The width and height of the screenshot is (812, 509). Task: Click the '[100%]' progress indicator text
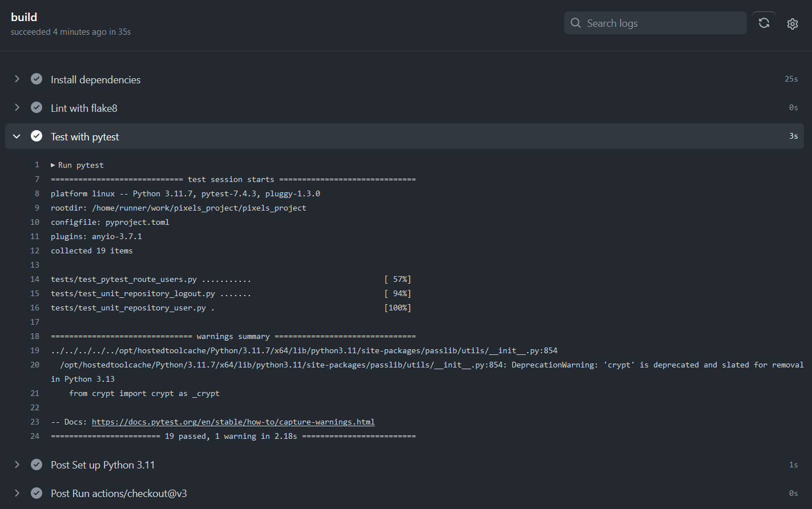coord(398,308)
